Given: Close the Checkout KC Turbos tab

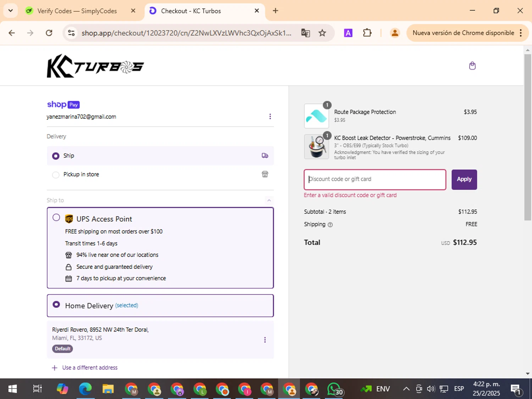Looking at the screenshot, I should (x=257, y=11).
